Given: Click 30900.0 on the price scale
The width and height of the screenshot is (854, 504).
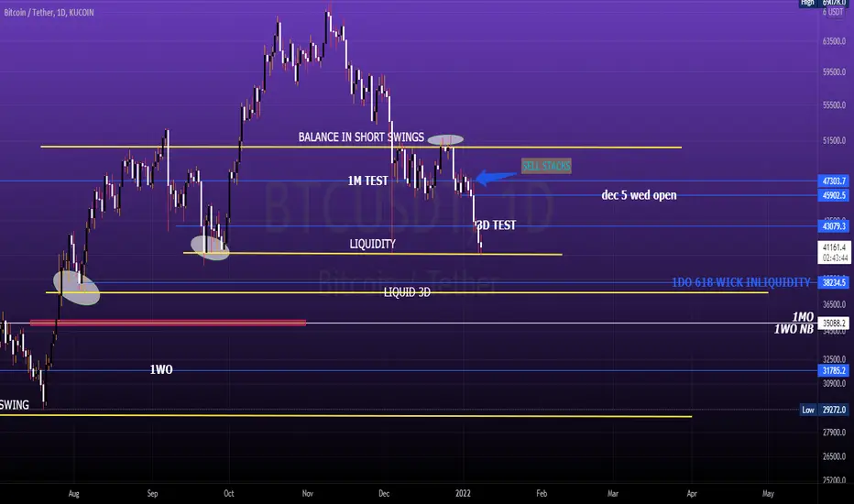Looking at the screenshot, I should point(835,384).
